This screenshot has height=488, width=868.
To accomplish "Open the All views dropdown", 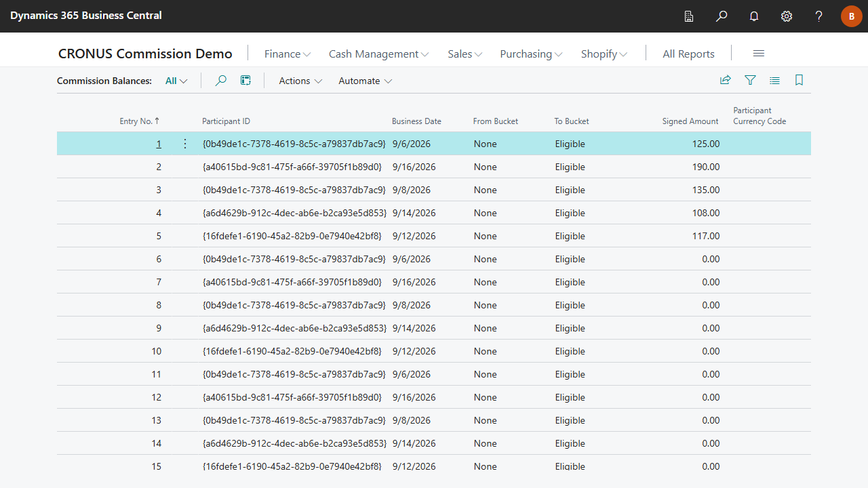I will tap(176, 81).
